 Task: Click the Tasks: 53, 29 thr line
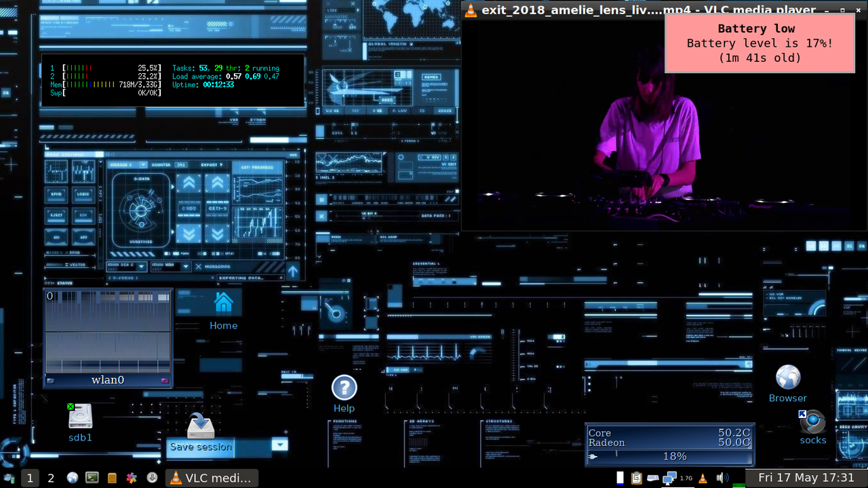tap(226, 68)
